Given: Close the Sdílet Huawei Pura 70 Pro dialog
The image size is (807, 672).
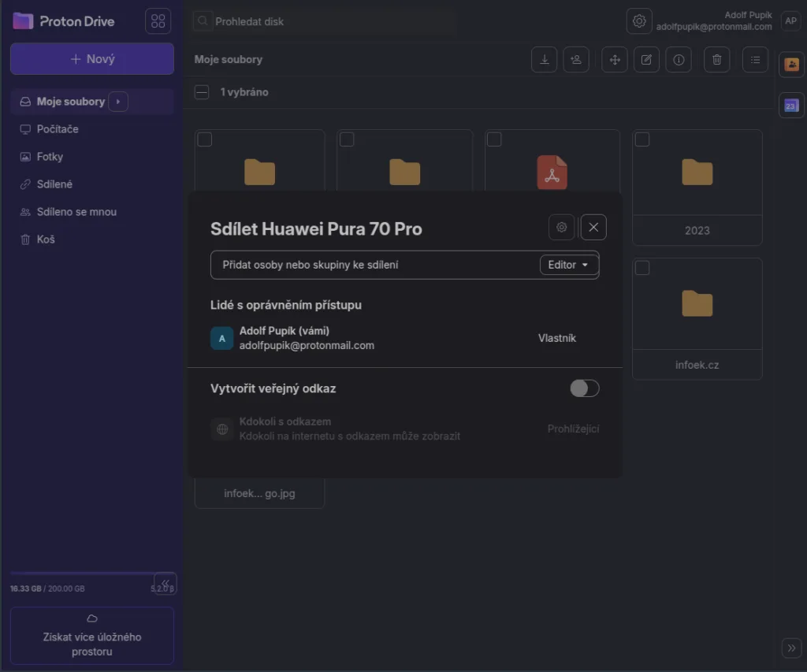Looking at the screenshot, I should pos(593,227).
